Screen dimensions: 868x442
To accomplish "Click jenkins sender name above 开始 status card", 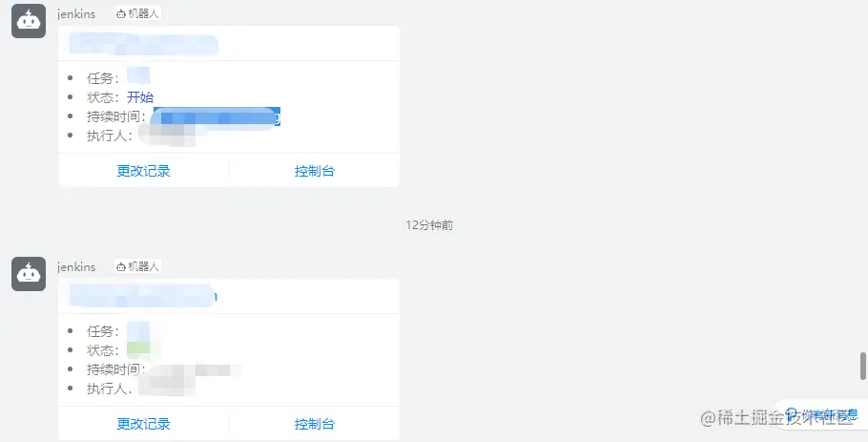I will [76, 14].
